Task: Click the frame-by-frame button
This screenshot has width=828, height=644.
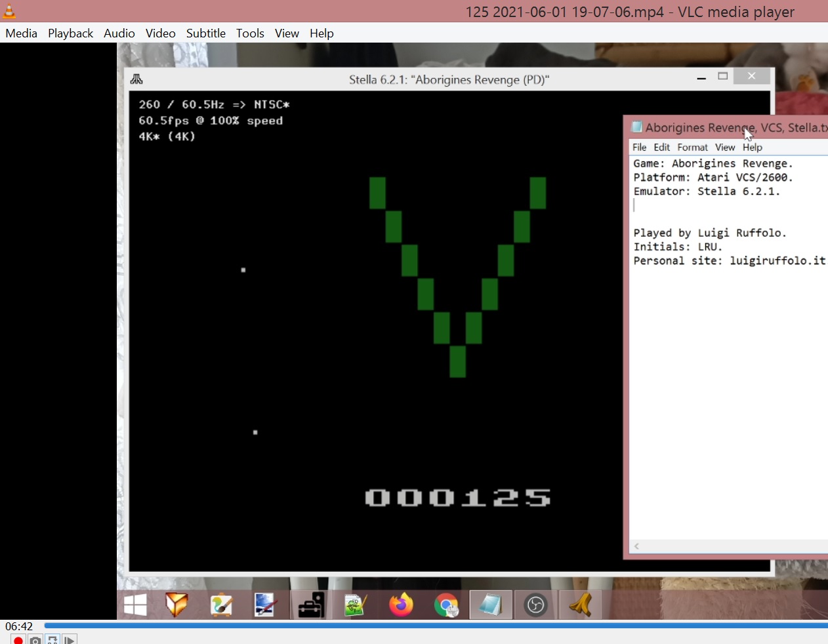Action: click(x=70, y=639)
